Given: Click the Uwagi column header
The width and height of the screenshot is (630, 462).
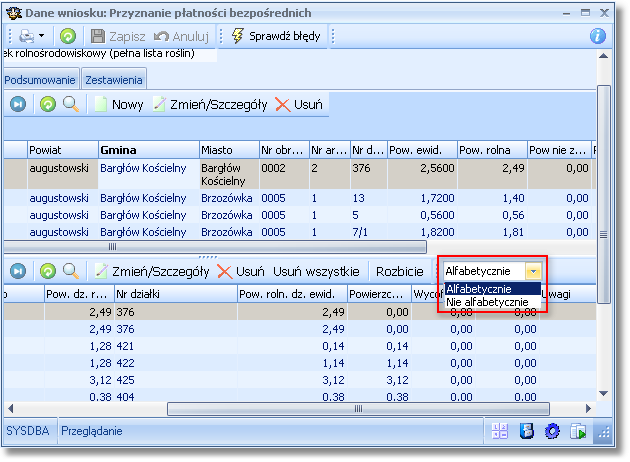Looking at the screenshot, I should click(x=567, y=294).
